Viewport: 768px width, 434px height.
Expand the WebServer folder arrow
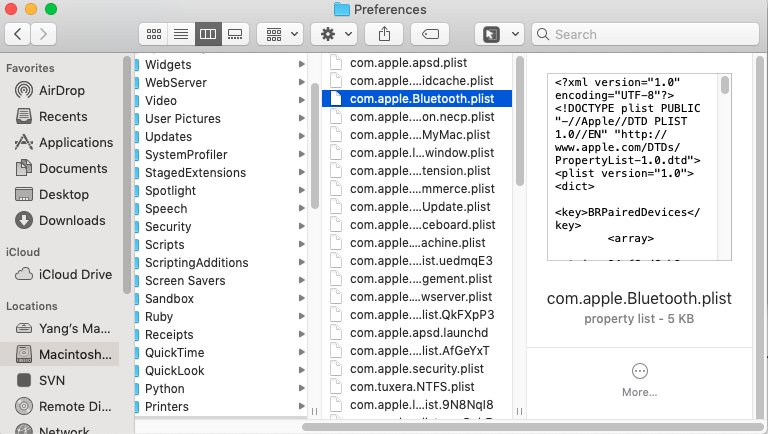click(302, 82)
